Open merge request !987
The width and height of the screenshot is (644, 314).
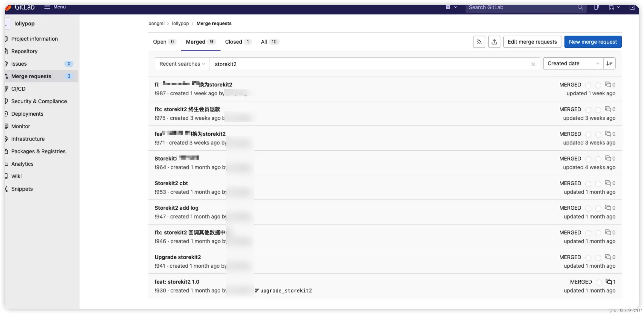pyautogui.click(x=193, y=85)
